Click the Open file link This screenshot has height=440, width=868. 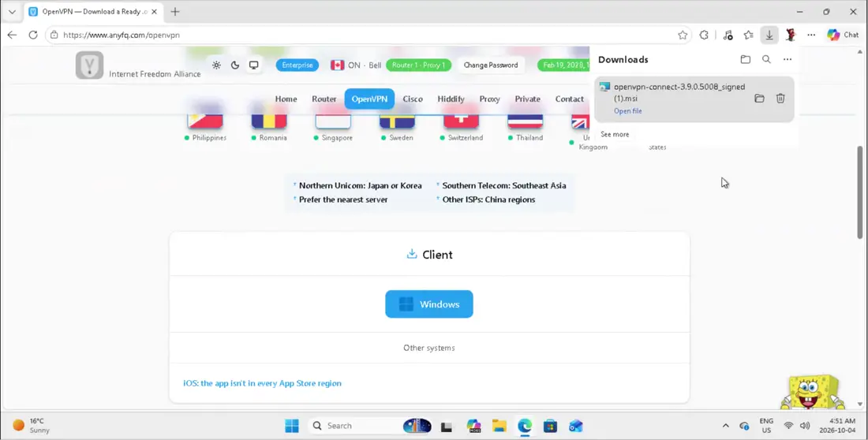point(628,111)
